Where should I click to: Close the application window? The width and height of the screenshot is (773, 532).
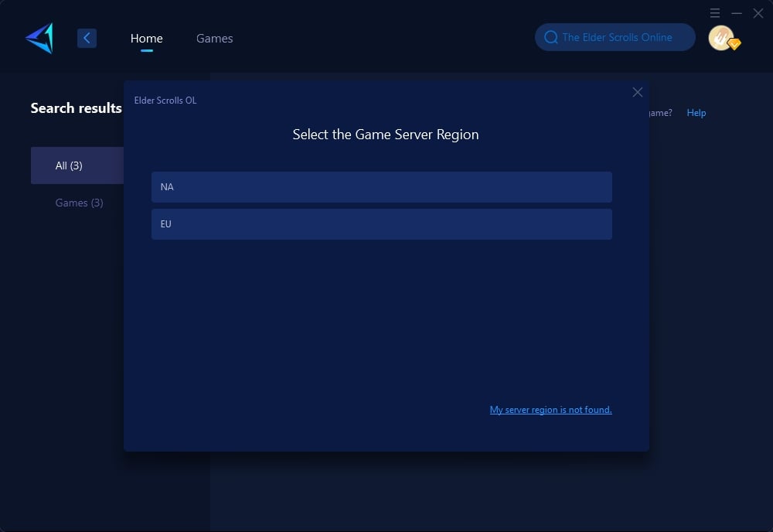point(758,13)
